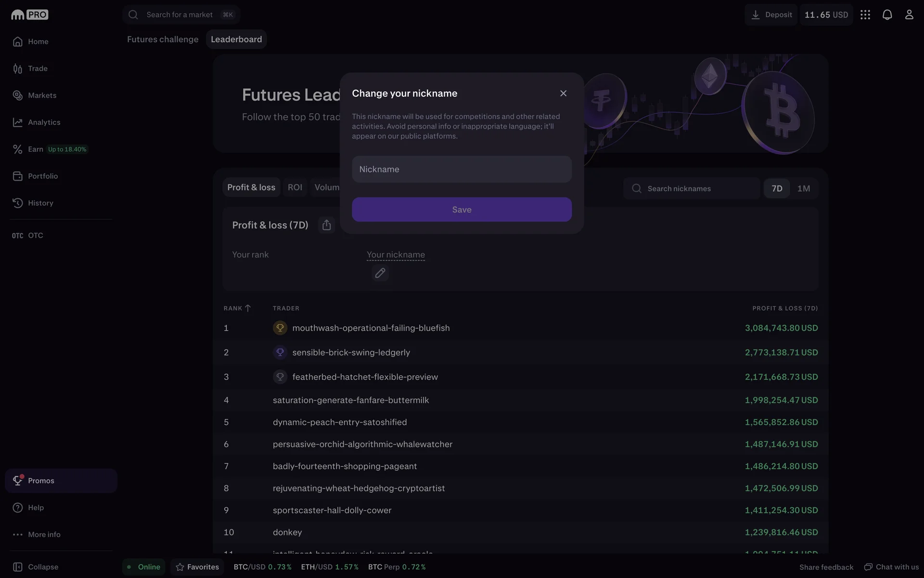The height and width of the screenshot is (578, 924).
Task: Click the pencil edit nickname icon
Action: click(x=380, y=273)
